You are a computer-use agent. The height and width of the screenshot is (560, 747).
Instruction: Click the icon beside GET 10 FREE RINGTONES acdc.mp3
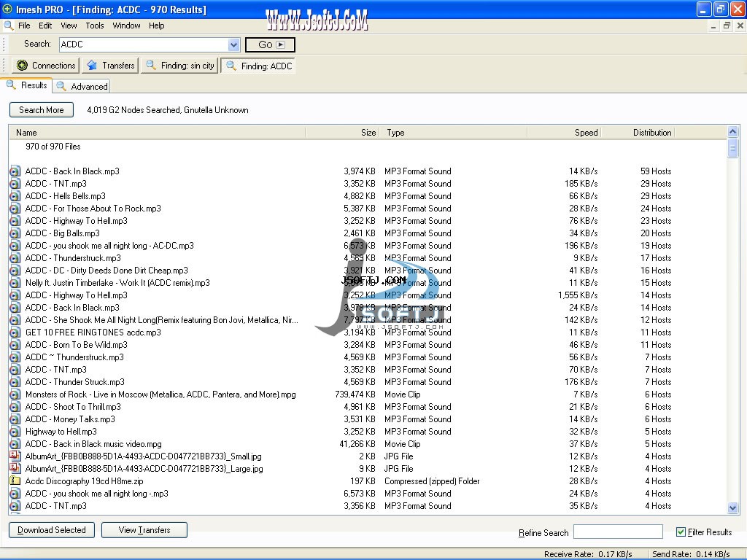15,332
